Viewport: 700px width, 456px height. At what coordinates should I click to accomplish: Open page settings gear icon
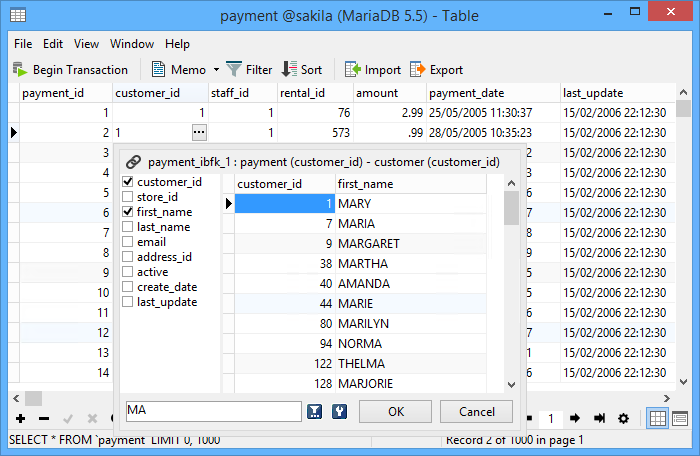pos(623,418)
